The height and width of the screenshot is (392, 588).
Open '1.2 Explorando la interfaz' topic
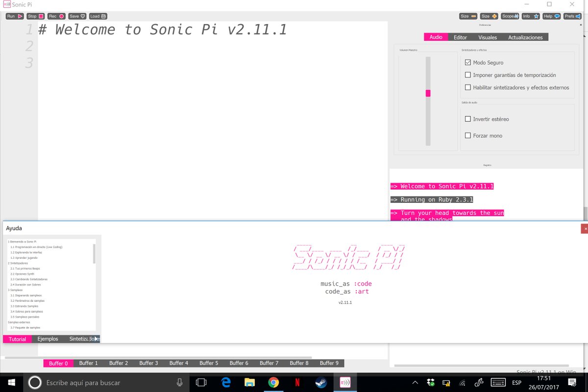pyautogui.click(x=27, y=253)
